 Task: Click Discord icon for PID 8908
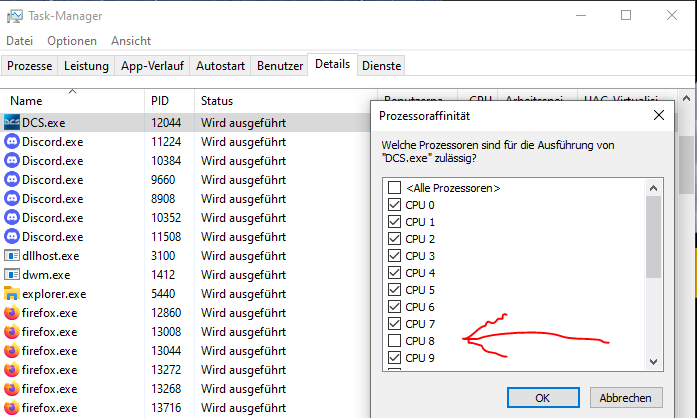[x=12, y=199]
